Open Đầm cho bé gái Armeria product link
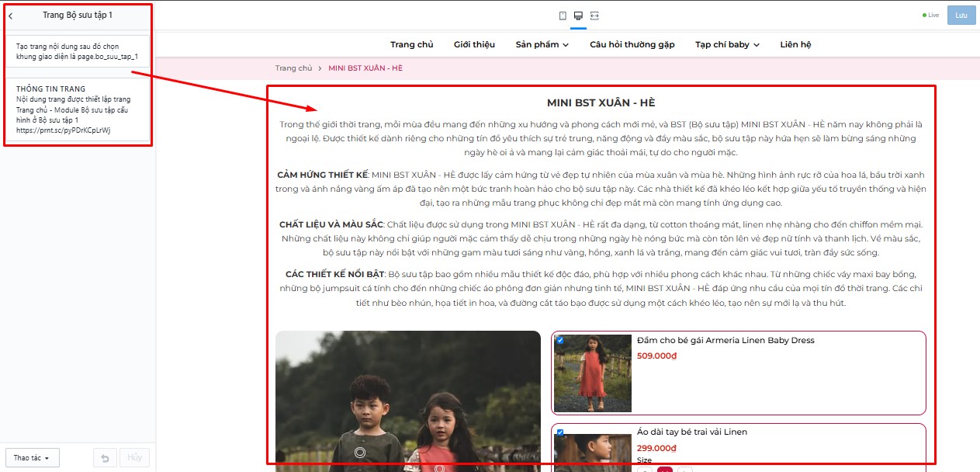Screen dimensions: 980x472 (725, 341)
